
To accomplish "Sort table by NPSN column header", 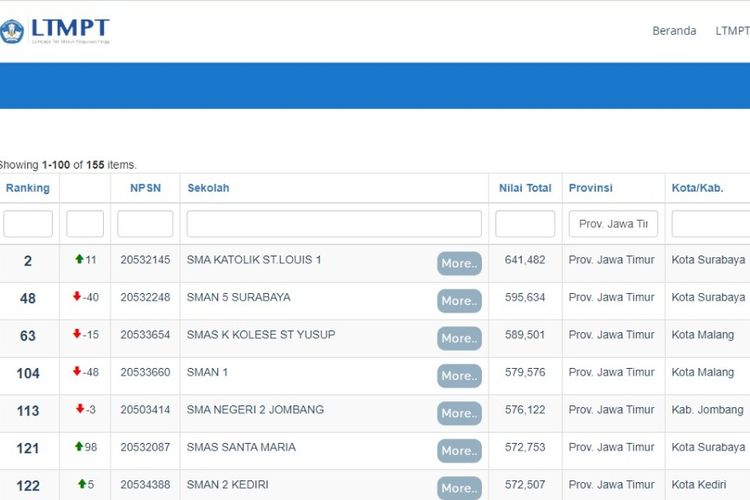I will (x=144, y=188).
